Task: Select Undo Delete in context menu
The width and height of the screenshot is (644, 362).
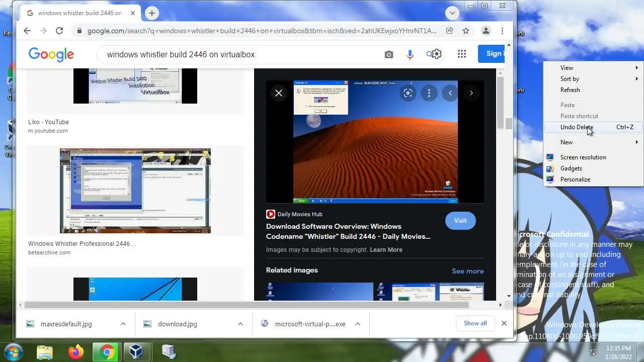Action: 593,127
